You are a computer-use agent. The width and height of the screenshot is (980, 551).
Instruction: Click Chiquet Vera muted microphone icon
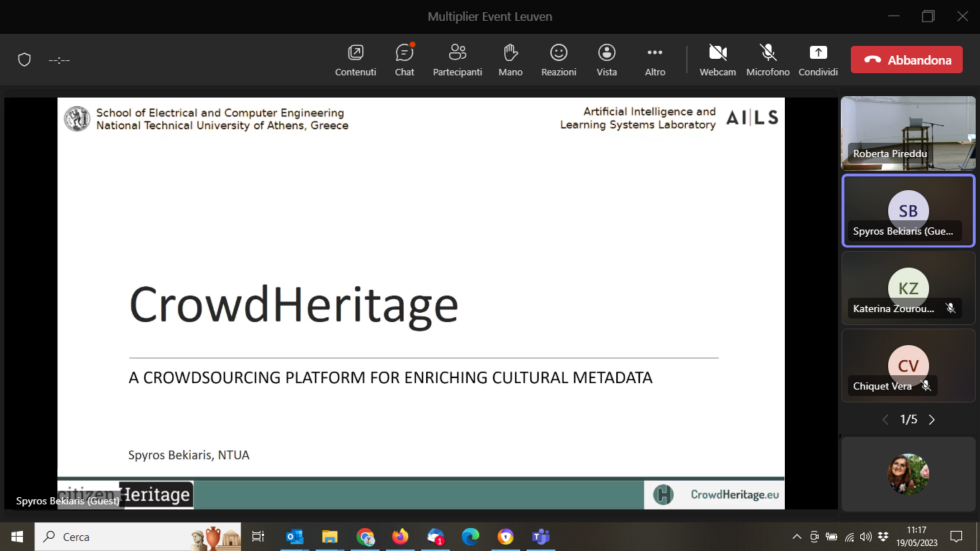926,386
